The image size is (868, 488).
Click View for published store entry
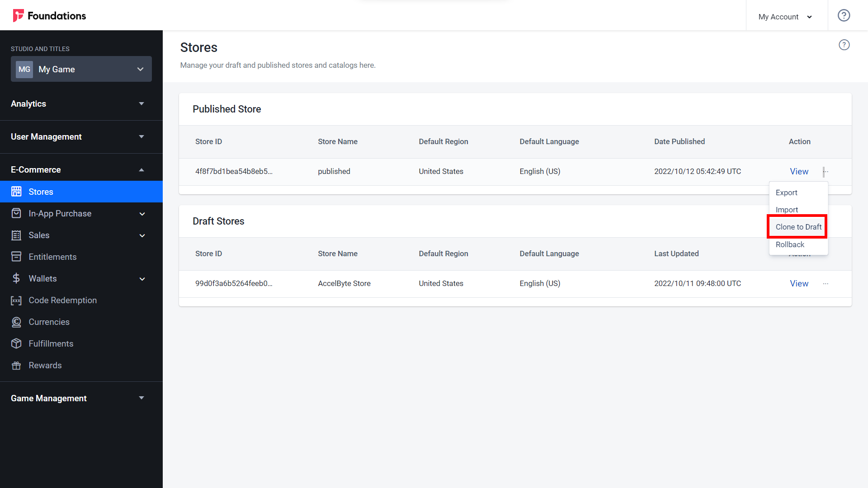(799, 171)
